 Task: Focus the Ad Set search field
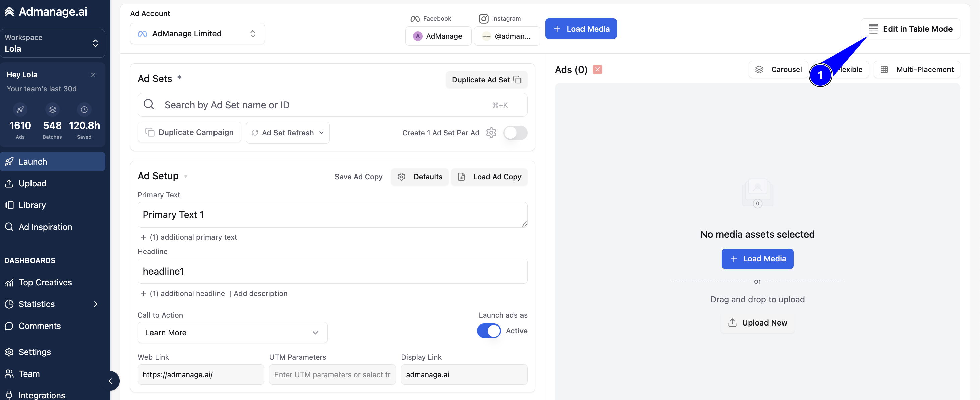click(x=332, y=105)
